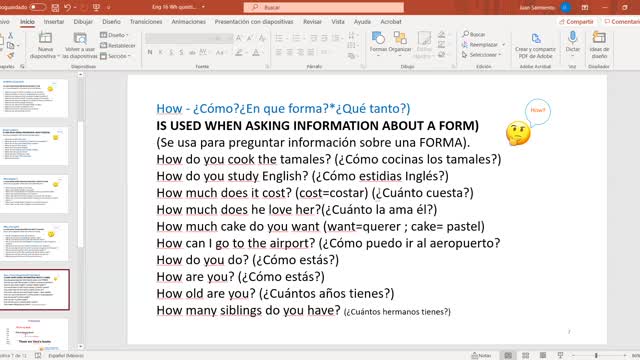The image size is (640, 360).
Task: Switch to the Inicio tab
Action: click(x=27, y=22)
